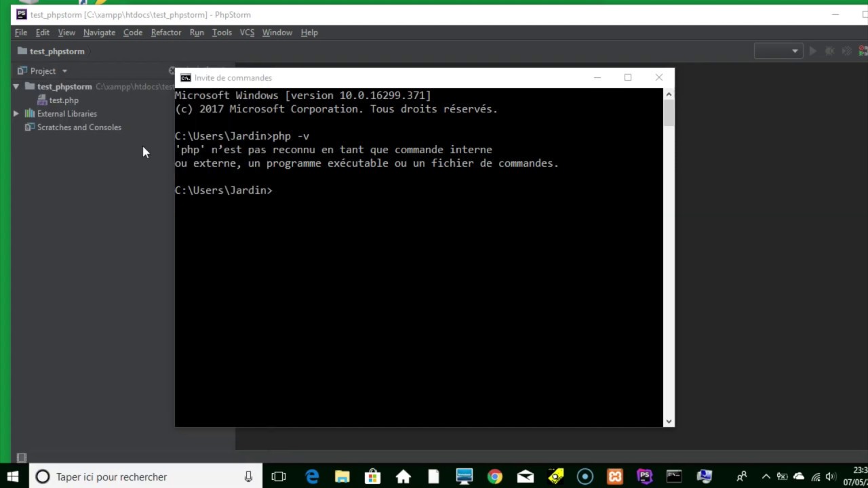Open the Tools menu

(x=222, y=33)
